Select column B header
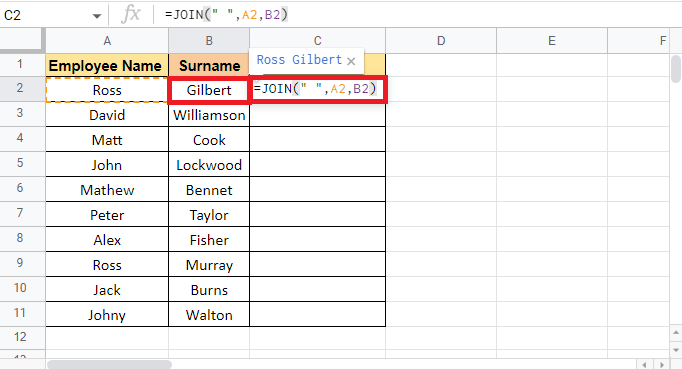 pyautogui.click(x=209, y=41)
